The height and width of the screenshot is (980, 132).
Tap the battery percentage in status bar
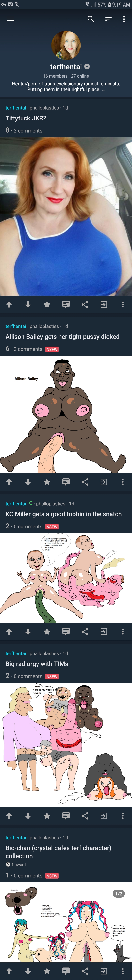tap(102, 5)
